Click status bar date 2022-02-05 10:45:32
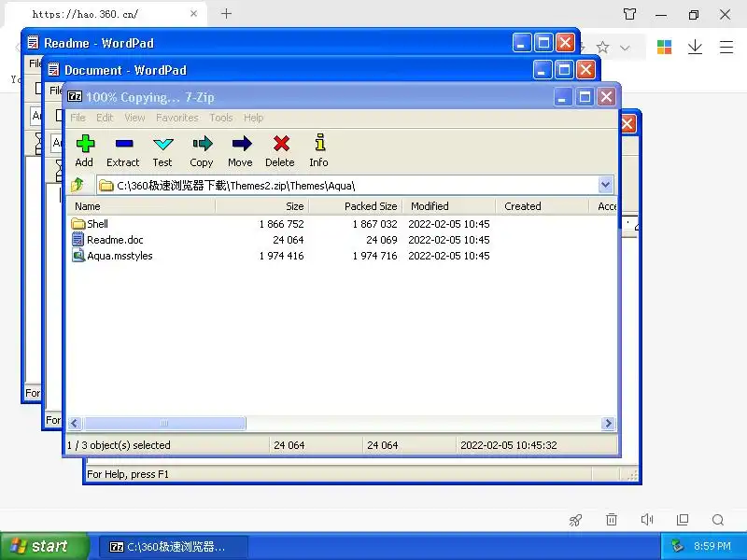This screenshot has height=560, width=747. tap(509, 445)
